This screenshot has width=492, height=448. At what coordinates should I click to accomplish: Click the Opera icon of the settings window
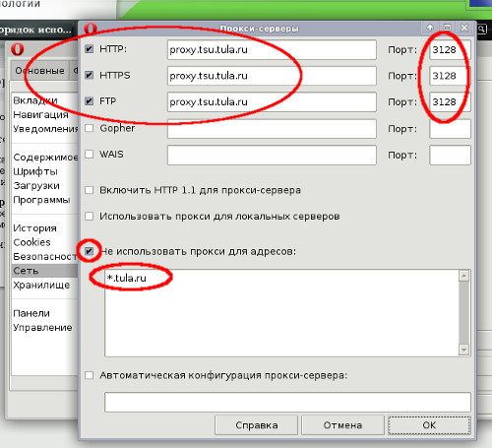tap(18, 49)
